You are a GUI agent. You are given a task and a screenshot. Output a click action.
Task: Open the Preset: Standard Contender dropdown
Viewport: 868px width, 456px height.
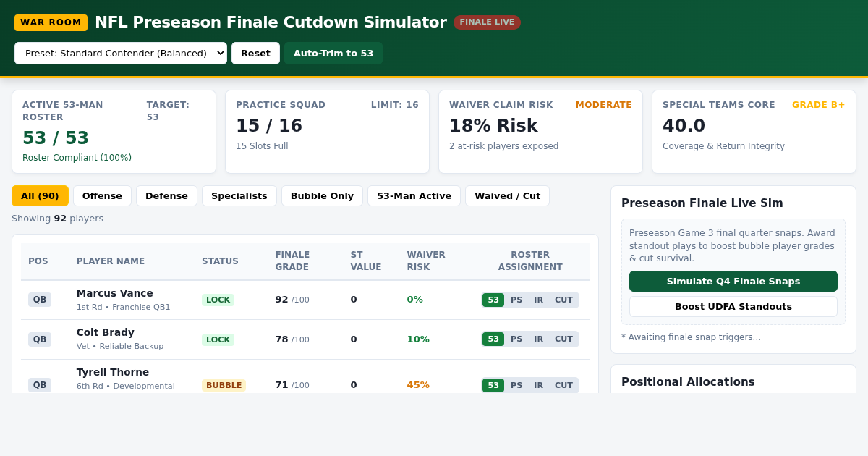pyautogui.click(x=121, y=53)
